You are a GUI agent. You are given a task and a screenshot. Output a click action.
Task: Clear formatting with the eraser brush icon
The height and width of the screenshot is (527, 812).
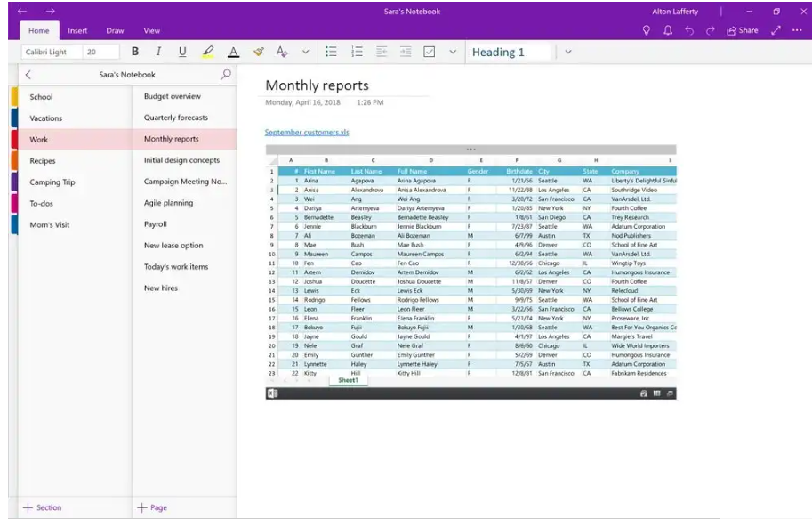coord(258,52)
